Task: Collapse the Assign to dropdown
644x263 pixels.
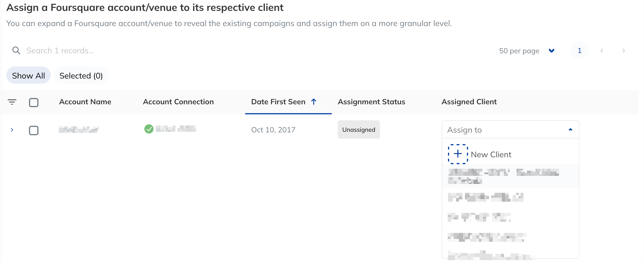Action: tap(510, 130)
